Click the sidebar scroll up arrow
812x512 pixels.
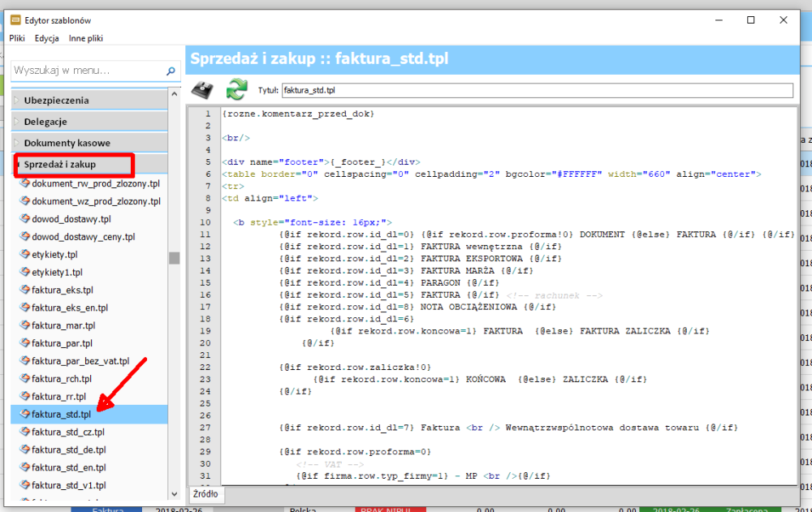(175, 94)
